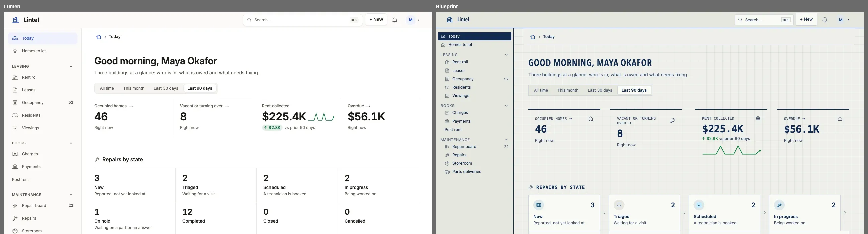868x234 pixels.
Task: Open Residents in Lumen sidebar
Action: click(42, 115)
